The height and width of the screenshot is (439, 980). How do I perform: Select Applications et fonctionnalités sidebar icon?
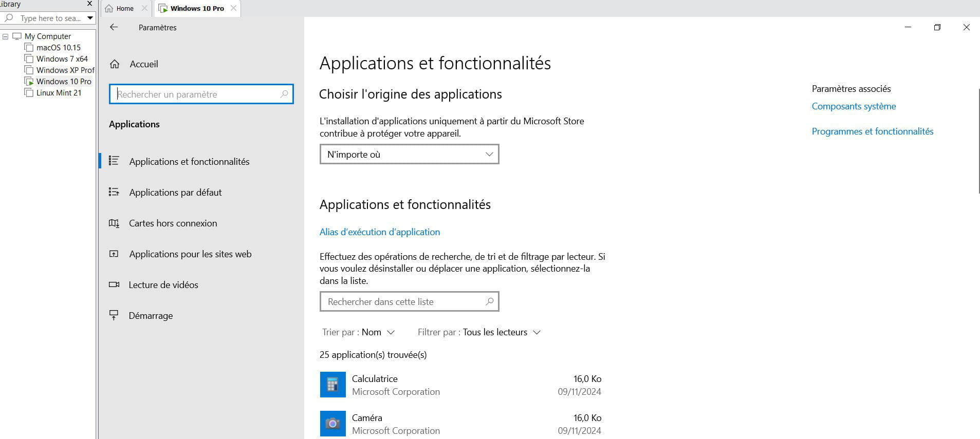(x=114, y=161)
